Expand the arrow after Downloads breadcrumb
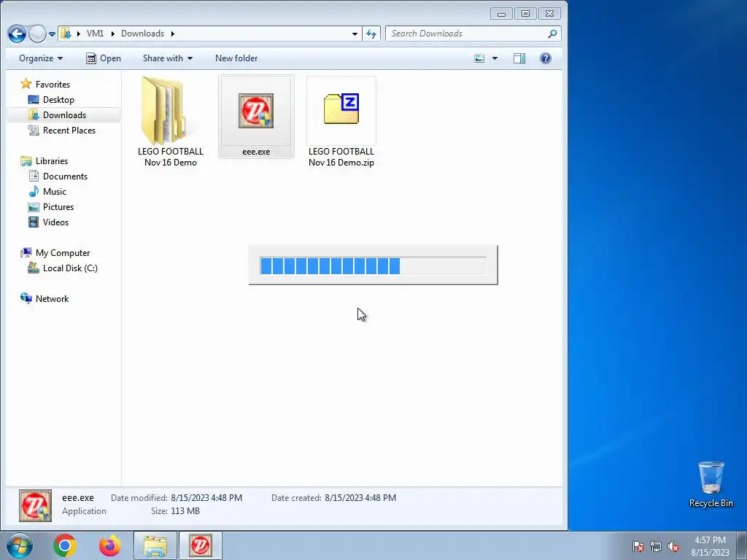This screenshot has width=747, height=560. tap(172, 34)
